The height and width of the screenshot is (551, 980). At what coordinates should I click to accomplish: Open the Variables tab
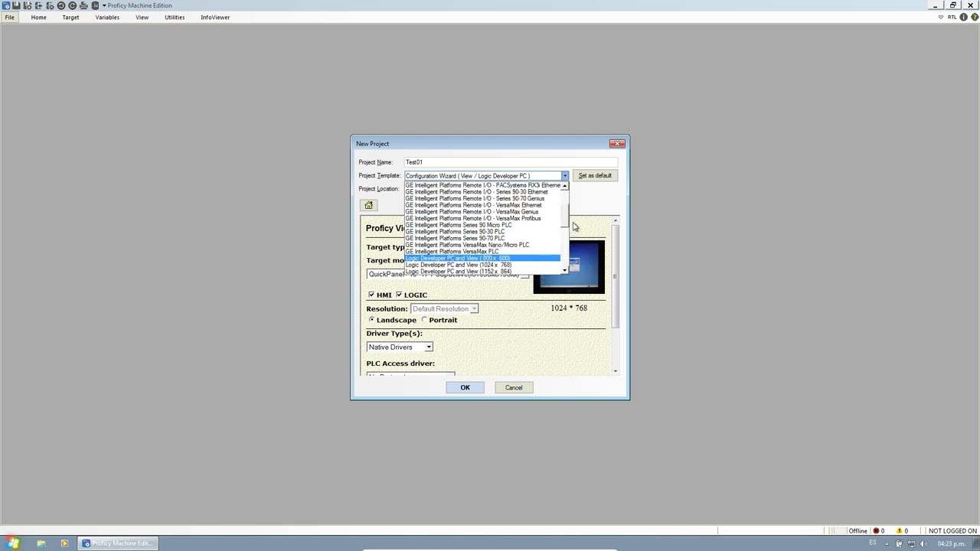point(107,17)
